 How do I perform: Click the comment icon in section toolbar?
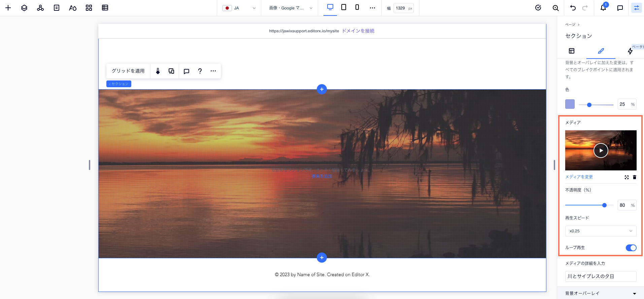coord(187,71)
